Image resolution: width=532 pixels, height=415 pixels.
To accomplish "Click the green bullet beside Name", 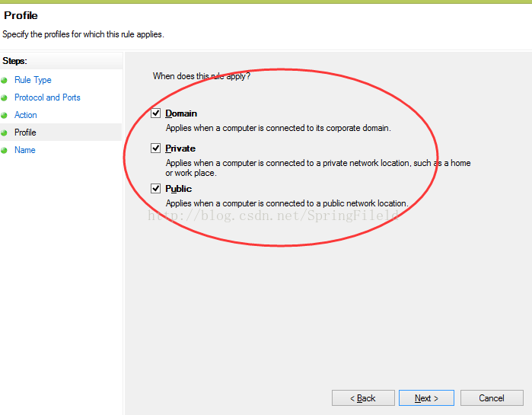I will point(4,150).
